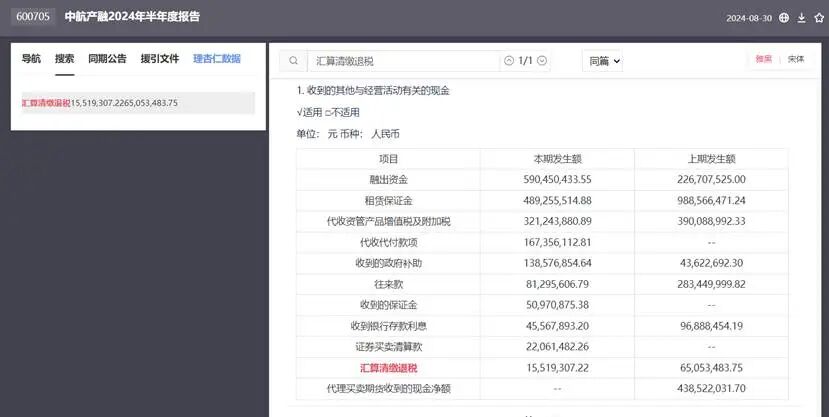Click the 代理买卖期货收到的现金净额 row label
Viewport: 829px width, 417px height.
(x=388, y=388)
